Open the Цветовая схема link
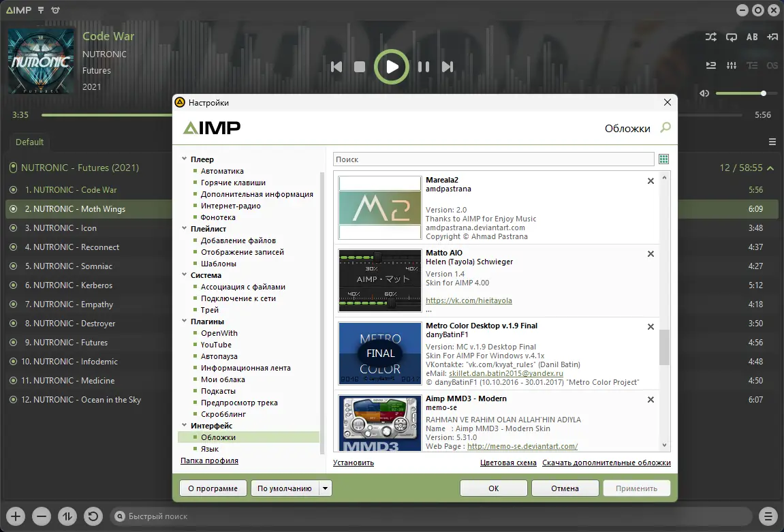784x532 pixels. coord(508,463)
